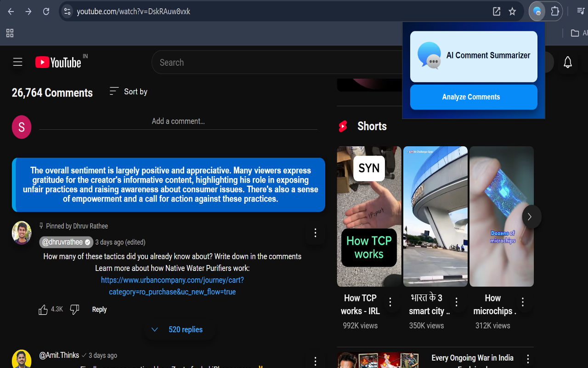The height and width of the screenshot is (368, 588).
Task: Click the Amit.Thinks '3 days ago' timestamp
Action: tap(103, 356)
